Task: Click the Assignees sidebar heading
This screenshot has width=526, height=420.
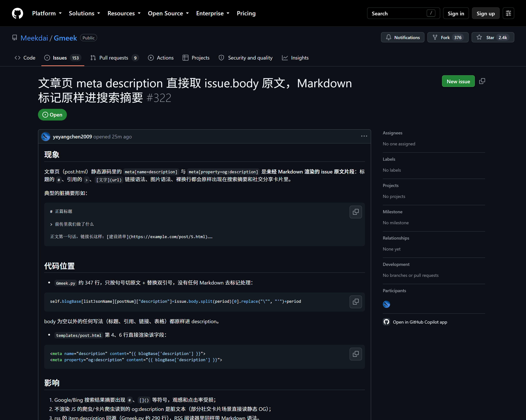Action: click(392, 133)
